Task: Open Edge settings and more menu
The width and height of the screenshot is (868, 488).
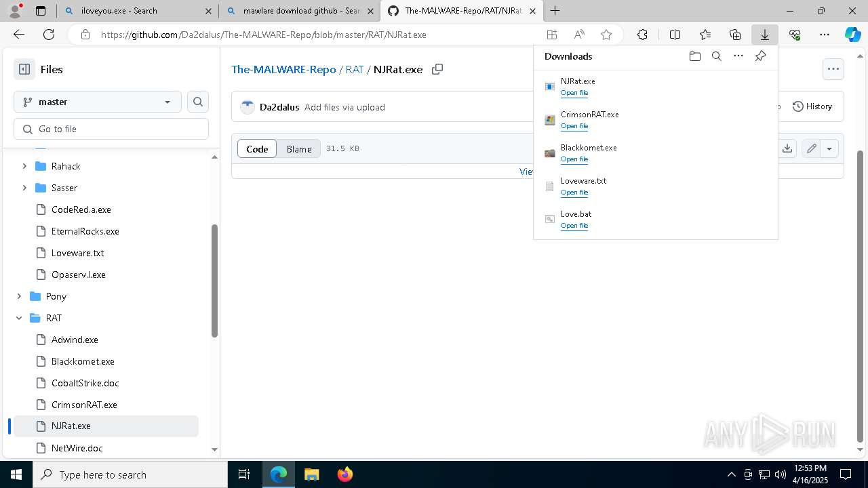Action: 824,35
